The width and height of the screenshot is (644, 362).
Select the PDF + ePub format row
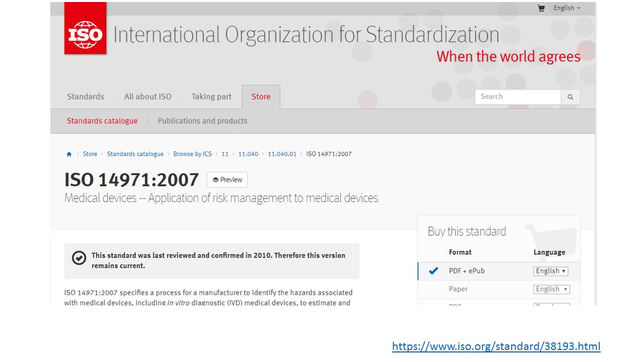coord(499,271)
